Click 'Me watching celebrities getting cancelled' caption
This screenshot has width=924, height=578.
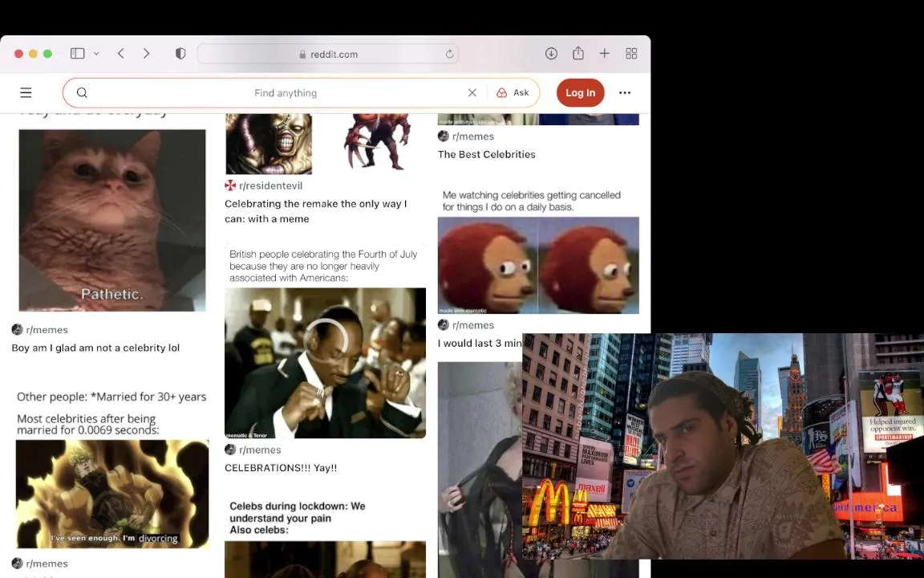click(x=532, y=201)
